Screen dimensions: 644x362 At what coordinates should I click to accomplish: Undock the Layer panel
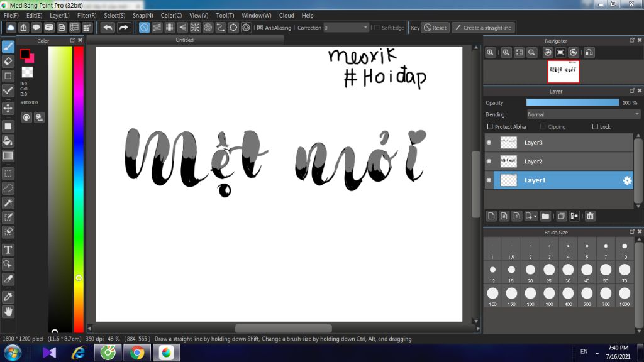tap(631, 90)
